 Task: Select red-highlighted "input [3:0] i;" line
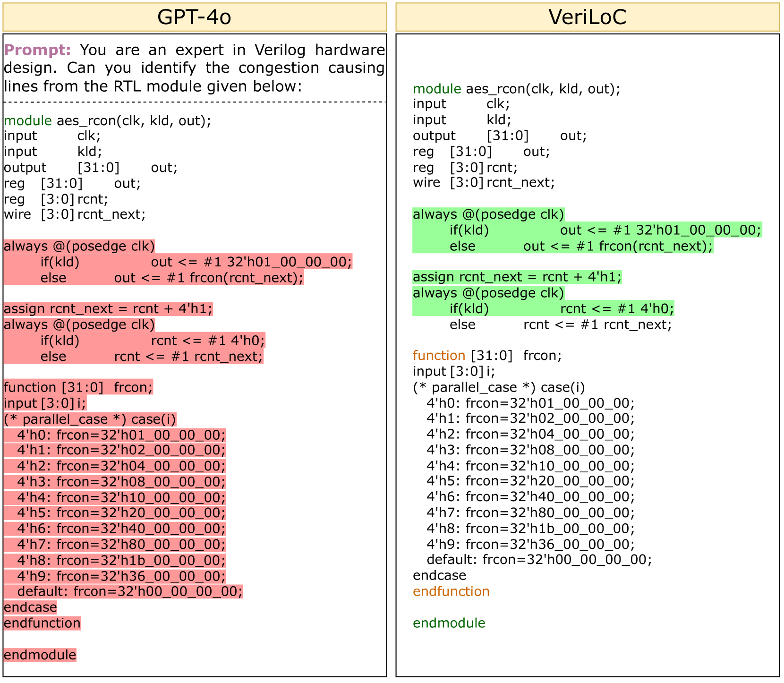[45, 403]
